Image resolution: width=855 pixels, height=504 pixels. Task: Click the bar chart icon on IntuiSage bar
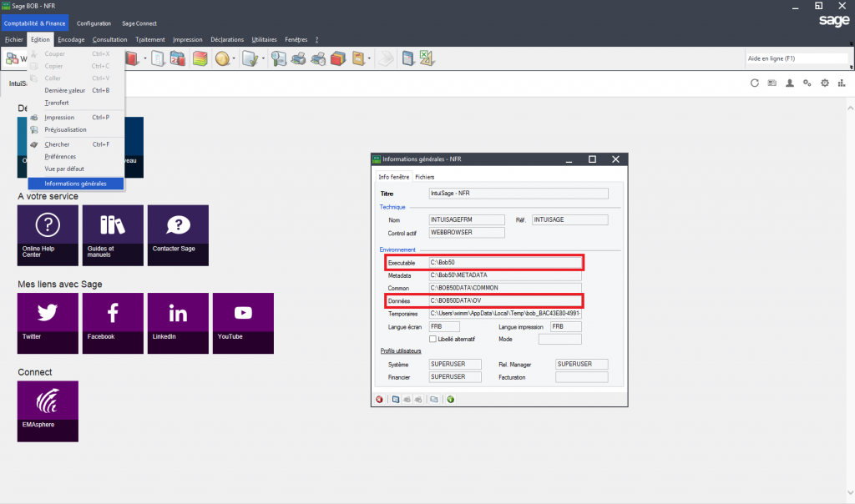(x=842, y=83)
